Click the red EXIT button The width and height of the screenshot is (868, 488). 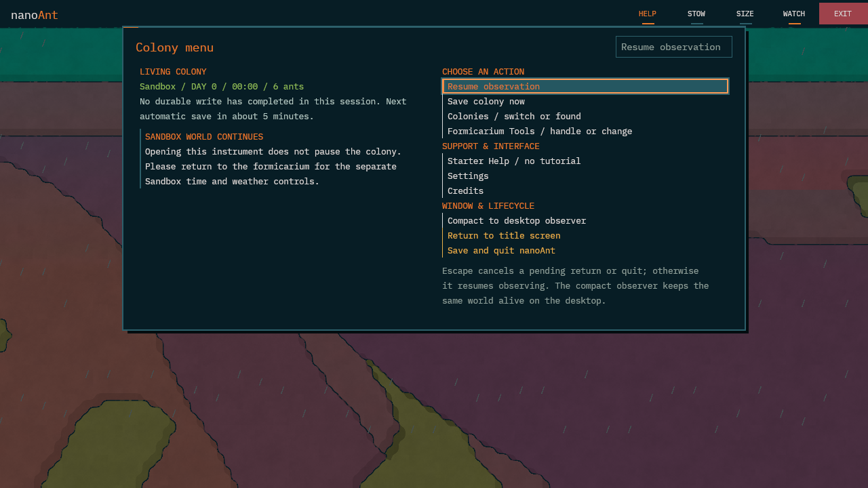coord(843,14)
